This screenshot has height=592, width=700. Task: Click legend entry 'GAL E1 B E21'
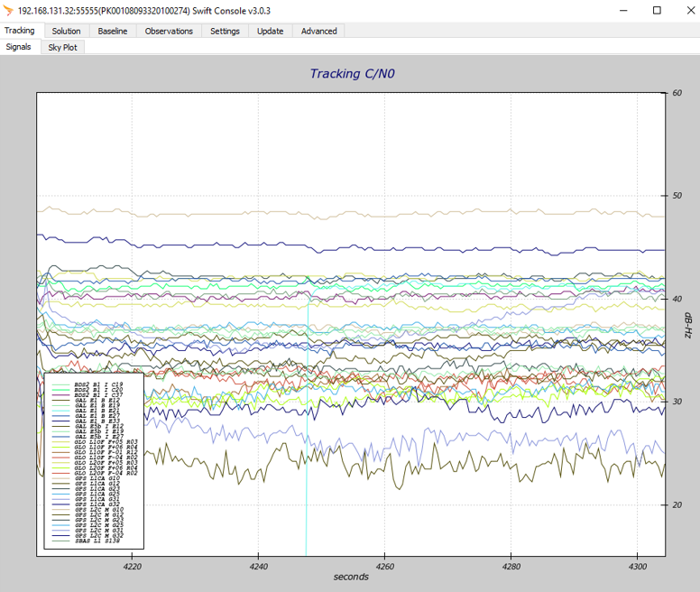pos(87,411)
